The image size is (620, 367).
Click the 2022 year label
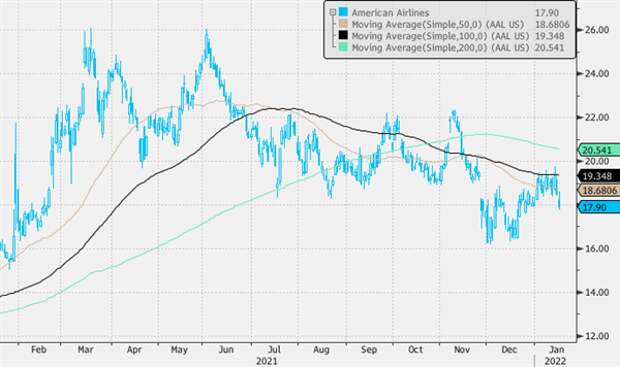point(555,361)
